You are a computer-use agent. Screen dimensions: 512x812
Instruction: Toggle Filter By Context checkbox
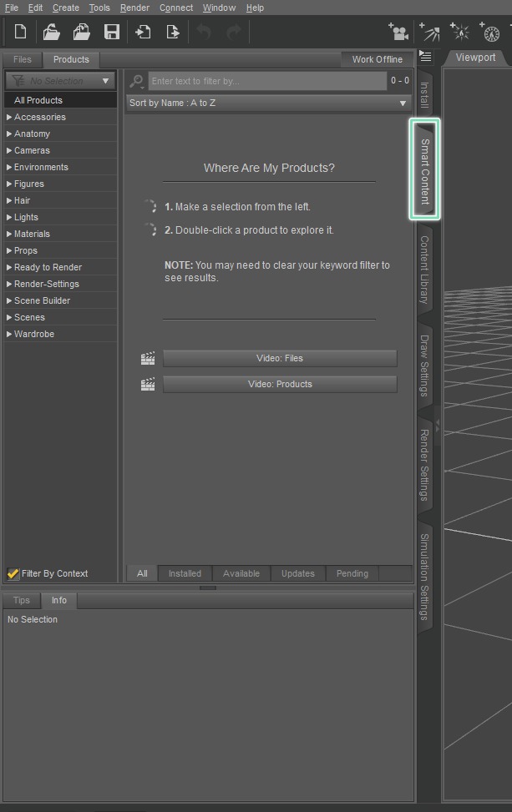pyautogui.click(x=13, y=573)
